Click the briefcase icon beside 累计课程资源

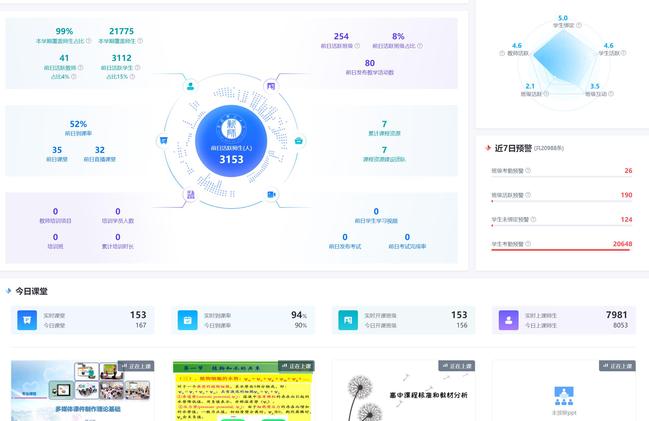[x=298, y=141]
